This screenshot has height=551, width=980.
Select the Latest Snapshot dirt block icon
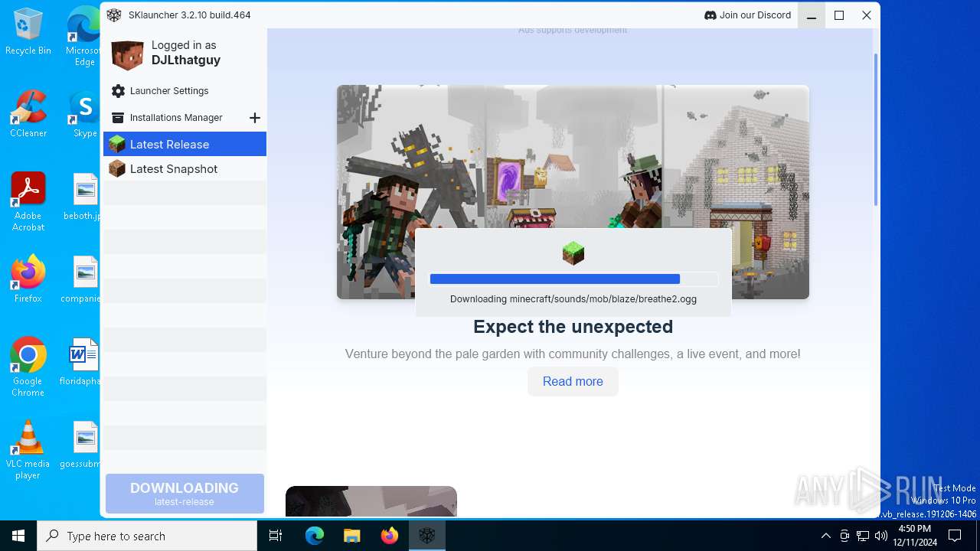pyautogui.click(x=117, y=168)
